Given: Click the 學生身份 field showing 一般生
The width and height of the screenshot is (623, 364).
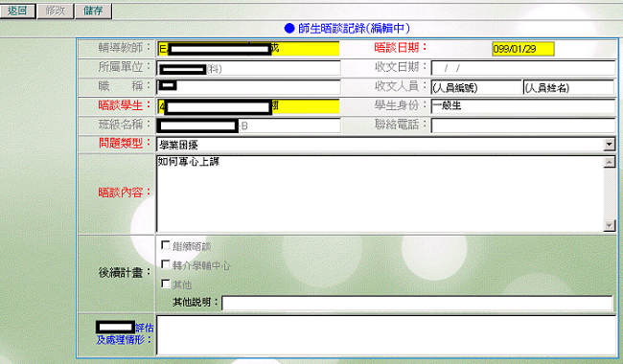Looking at the screenshot, I should click(x=523, y=106).
